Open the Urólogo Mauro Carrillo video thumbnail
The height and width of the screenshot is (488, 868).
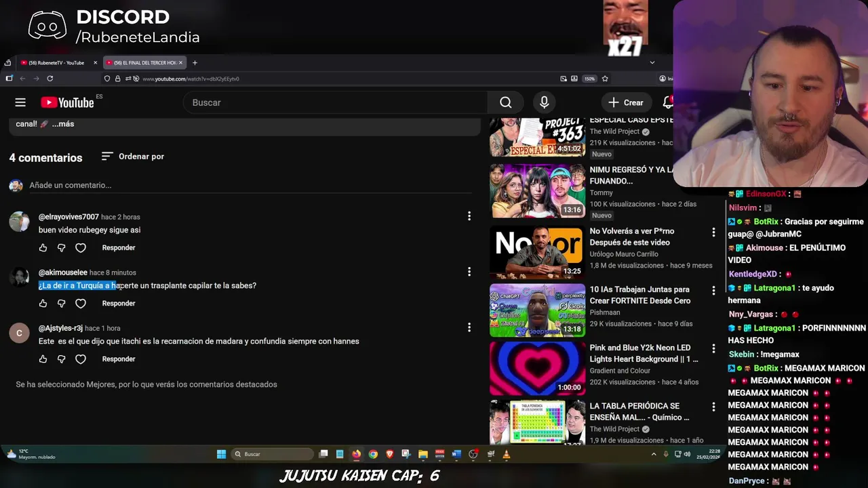pyautogui.click(x=537, y=252)
